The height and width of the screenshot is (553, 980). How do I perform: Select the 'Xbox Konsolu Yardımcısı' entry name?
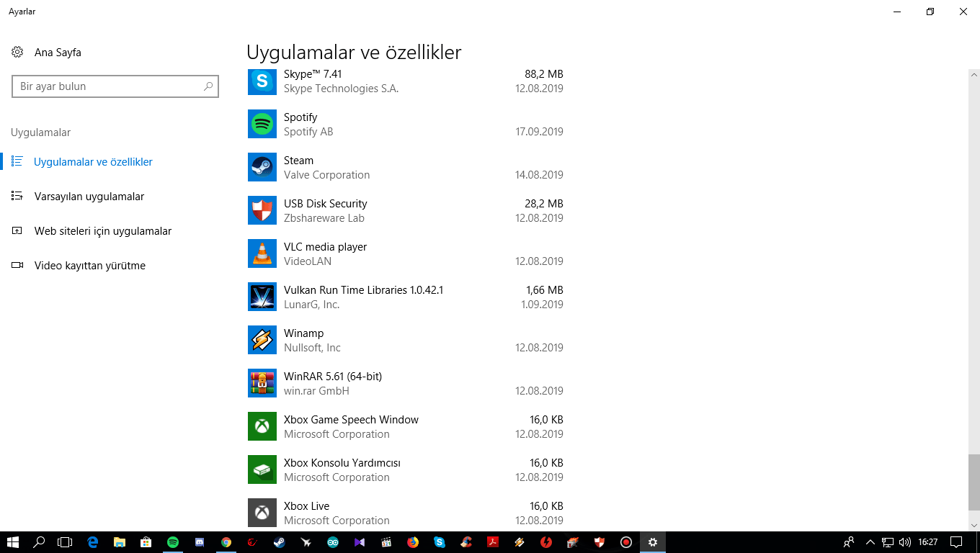342,463
